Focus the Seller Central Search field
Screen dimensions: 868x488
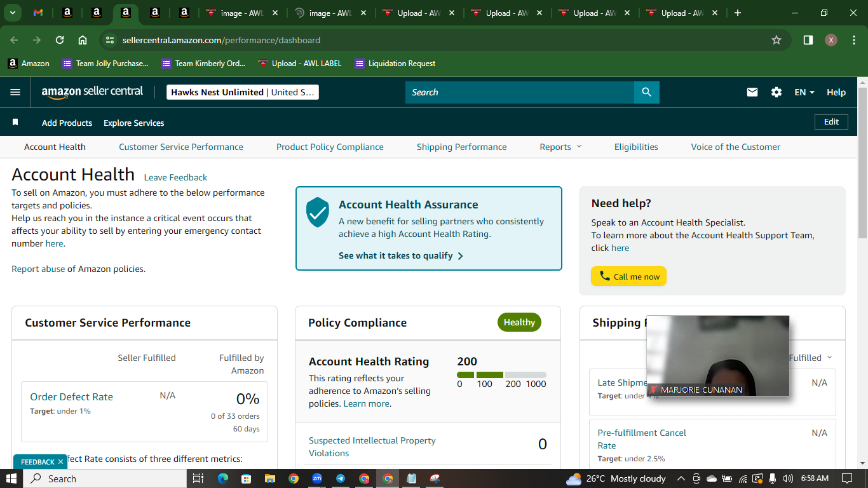[520, 92]
